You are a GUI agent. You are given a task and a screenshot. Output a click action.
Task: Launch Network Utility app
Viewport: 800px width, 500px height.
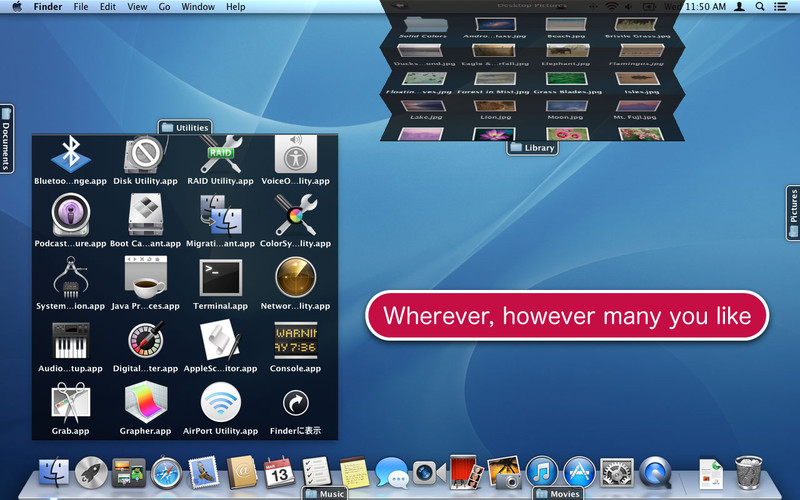coord(295,278)
